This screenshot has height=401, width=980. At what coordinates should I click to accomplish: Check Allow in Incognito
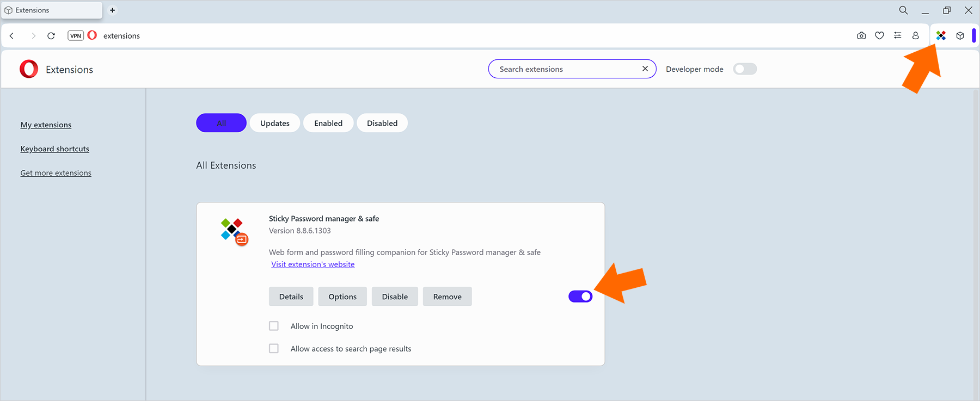274,326
